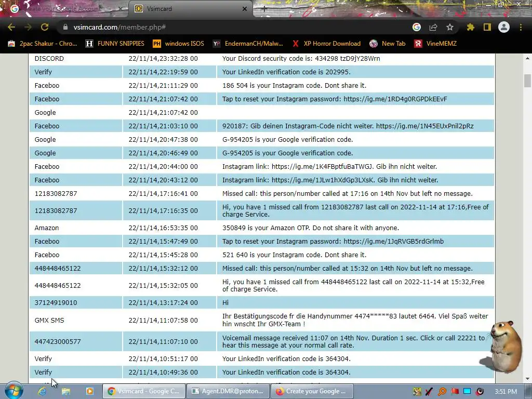Image resolution: width=532 pixels, height=399 pixels.
Task: Open the EndermanCH/Malw... bookmark
Action: pos(248,44)
